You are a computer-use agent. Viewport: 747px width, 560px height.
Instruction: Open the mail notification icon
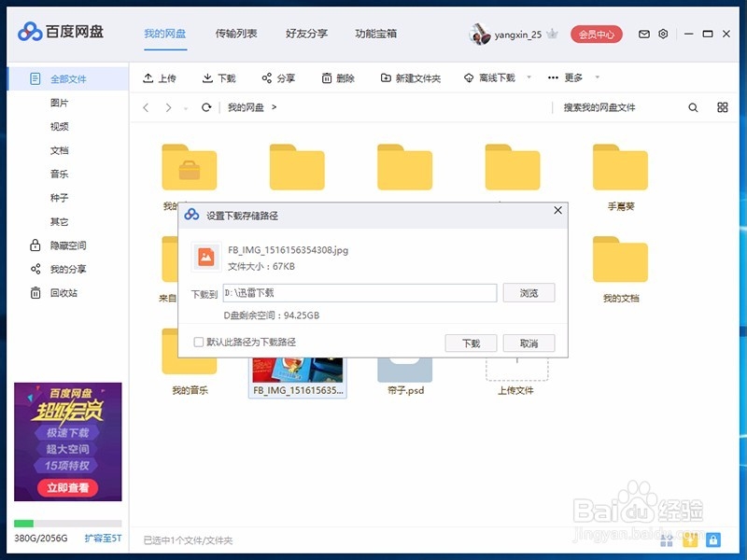642,34
